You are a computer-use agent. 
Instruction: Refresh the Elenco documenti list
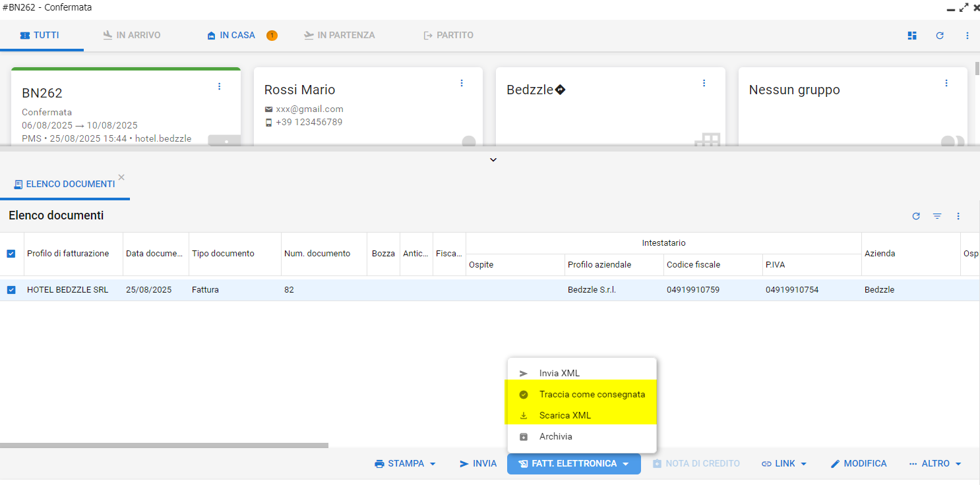pos(916,216)
